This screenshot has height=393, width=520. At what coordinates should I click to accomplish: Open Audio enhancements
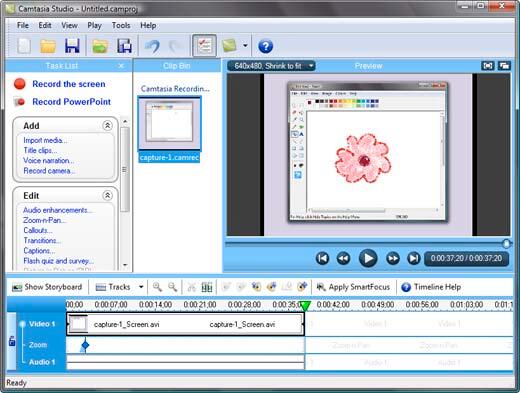(57, 210)
